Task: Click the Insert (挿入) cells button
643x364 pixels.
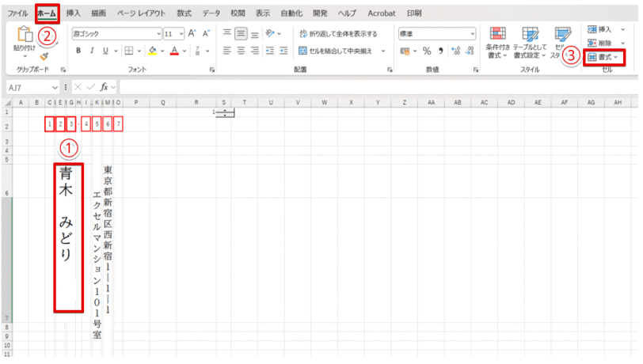Action: 599,29
